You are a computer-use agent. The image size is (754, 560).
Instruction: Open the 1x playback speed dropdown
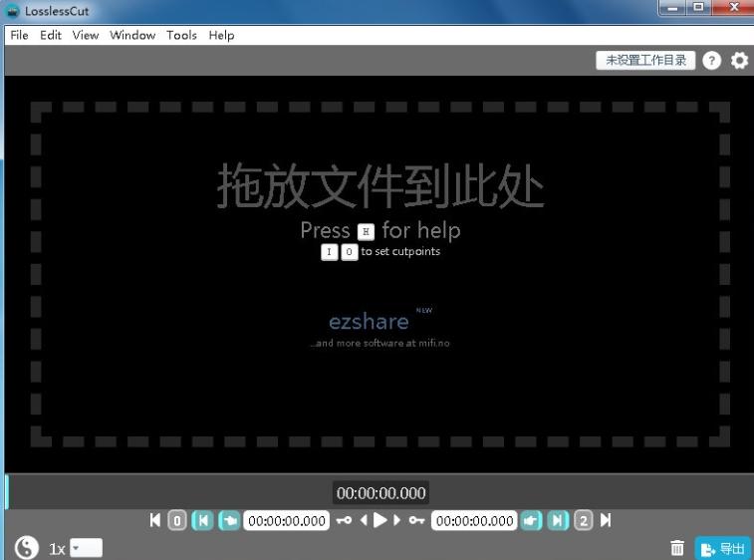point(86,548)
